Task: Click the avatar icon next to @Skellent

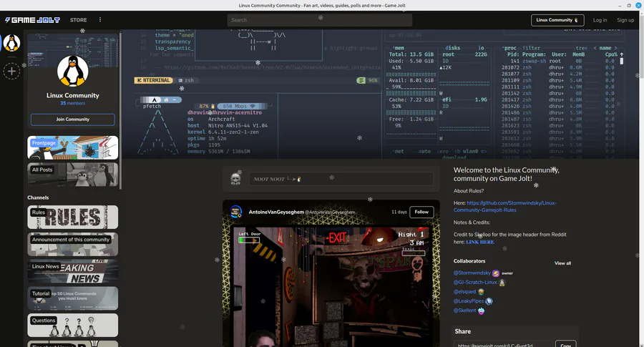Action: tap(481, 311)
